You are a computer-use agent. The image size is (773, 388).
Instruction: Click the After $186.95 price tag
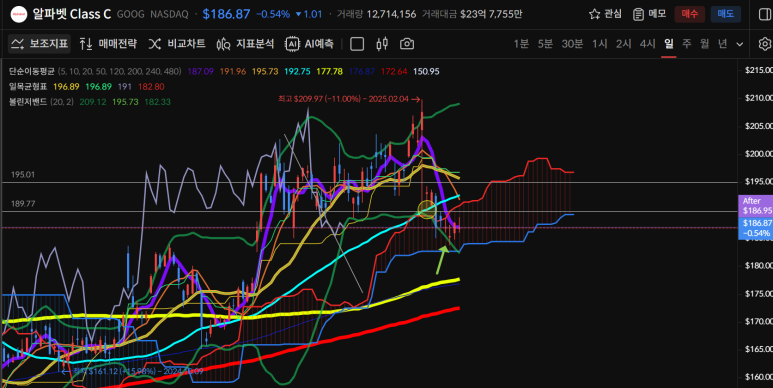pyautogui.click(x=755, y=206)
